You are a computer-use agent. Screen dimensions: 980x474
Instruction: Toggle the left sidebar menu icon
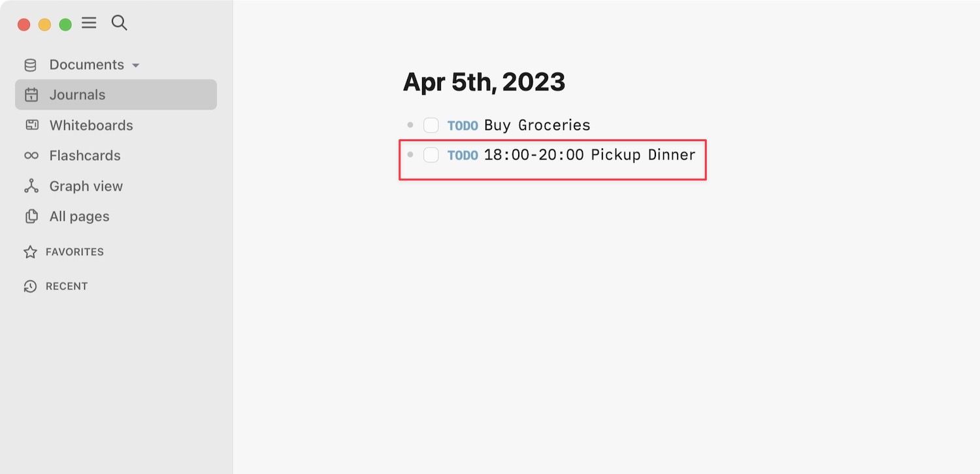[89, 24]
